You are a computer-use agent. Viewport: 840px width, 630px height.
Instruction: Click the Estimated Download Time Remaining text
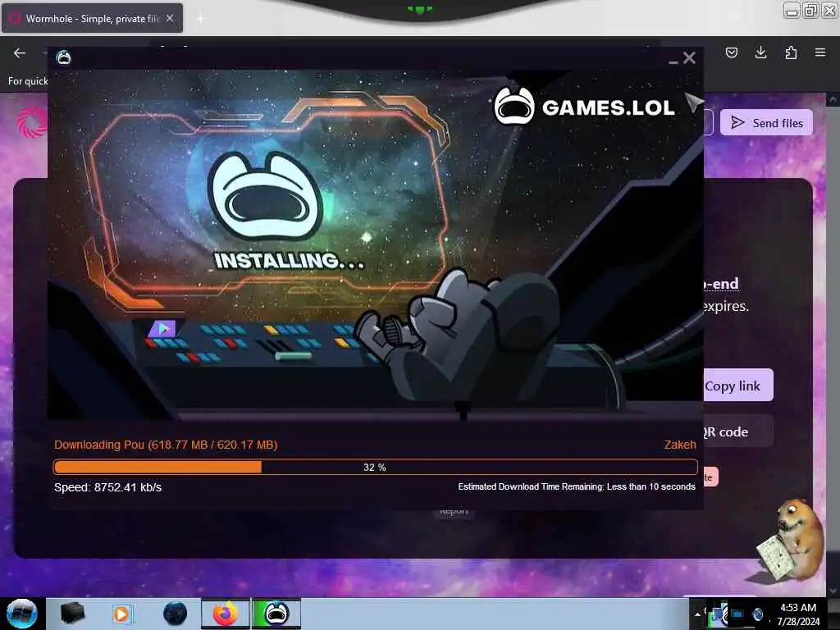click(x=577, y=486)
